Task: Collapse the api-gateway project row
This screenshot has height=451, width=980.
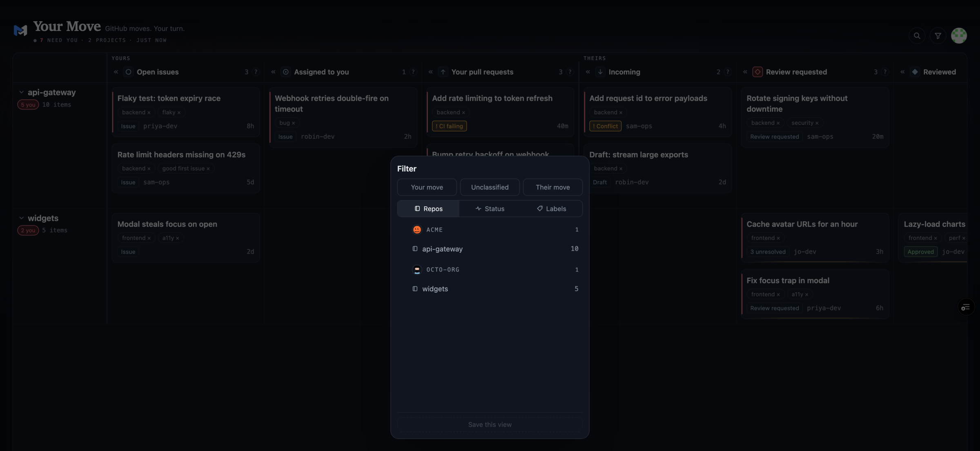Action: pos(21,92)
